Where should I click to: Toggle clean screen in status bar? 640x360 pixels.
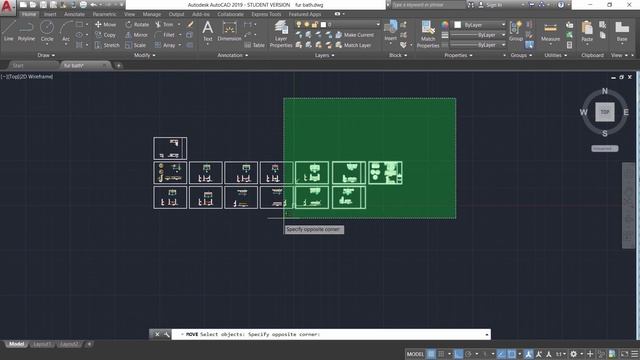[x=624, y=354]
